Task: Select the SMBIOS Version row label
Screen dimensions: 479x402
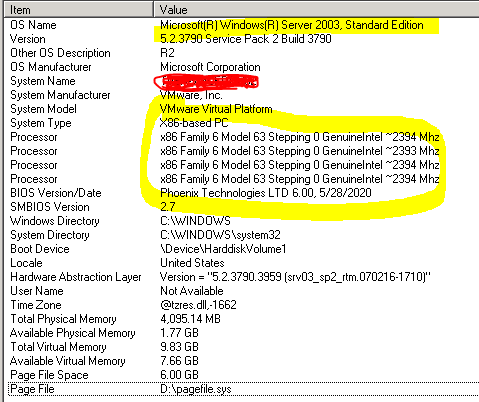Action: pyautogui.click(x=50, y=207)
